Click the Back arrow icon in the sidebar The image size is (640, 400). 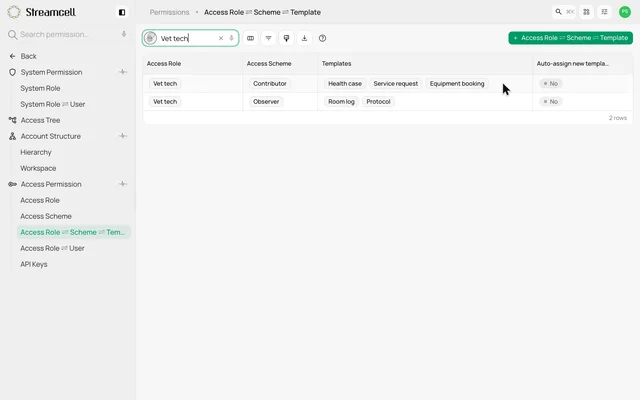[x=12, y=56]
